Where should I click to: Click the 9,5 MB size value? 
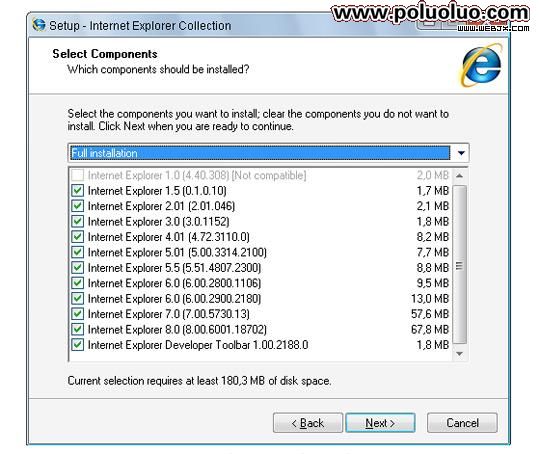[433, 283]
